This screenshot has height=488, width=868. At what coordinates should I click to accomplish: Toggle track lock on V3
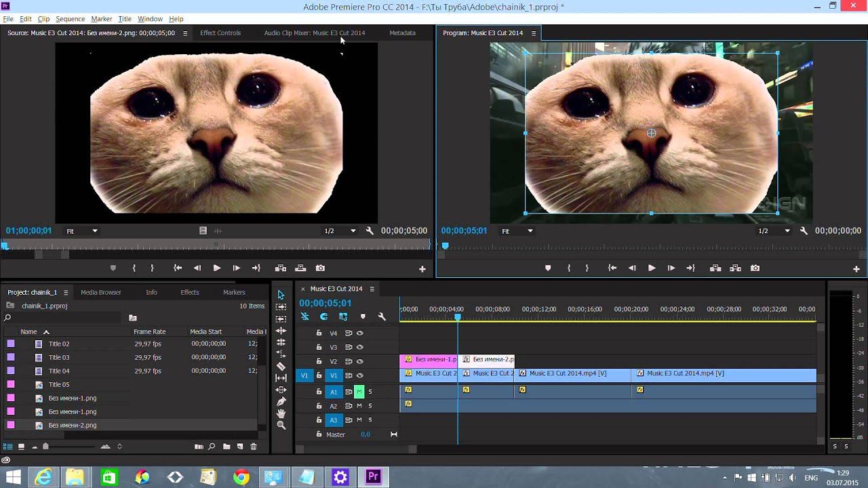(x=319, y=347)
